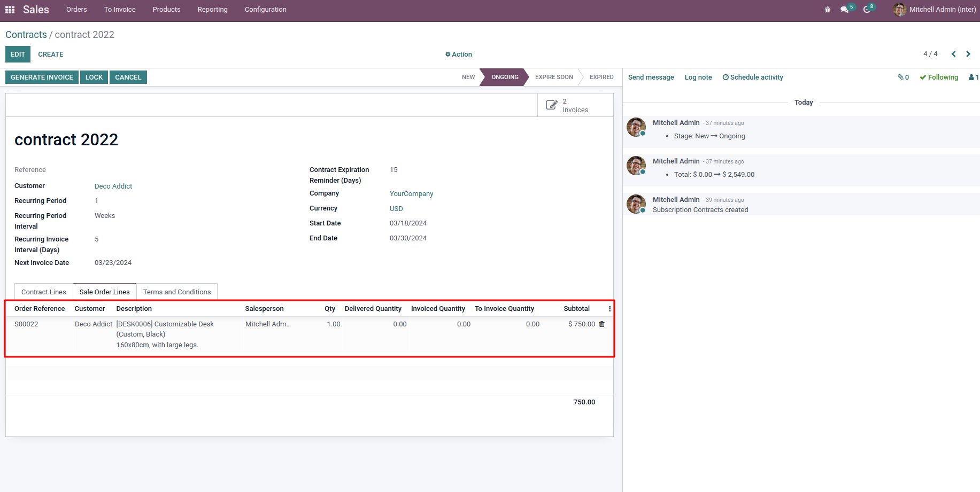The image size is (980, 492).
Task: Click Mitchell Admin name on Stage message
Action: coord(676,123)
